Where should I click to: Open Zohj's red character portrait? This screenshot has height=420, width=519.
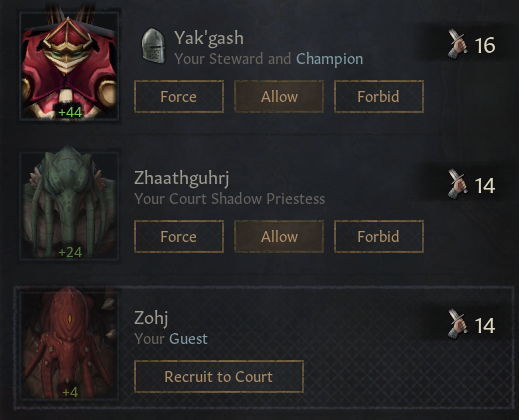pos(69,345)
